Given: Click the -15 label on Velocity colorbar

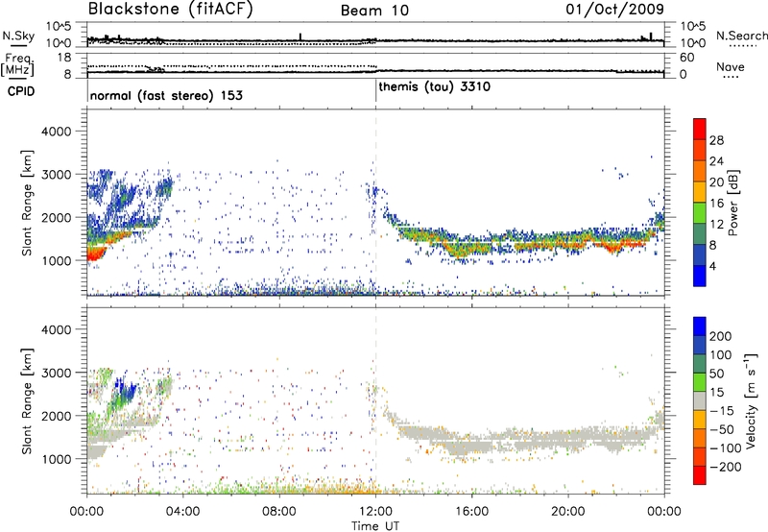Looking at the screenshot, I should (x=722, y=411).
